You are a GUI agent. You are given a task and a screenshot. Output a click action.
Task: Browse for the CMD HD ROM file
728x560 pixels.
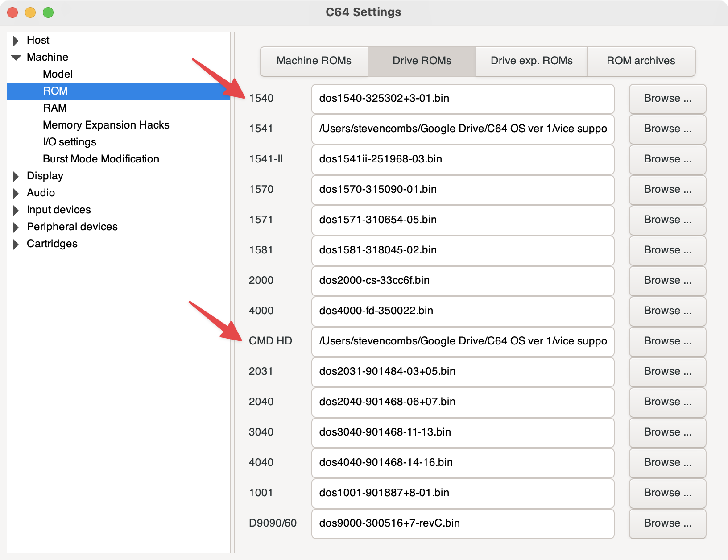point(667,341)
